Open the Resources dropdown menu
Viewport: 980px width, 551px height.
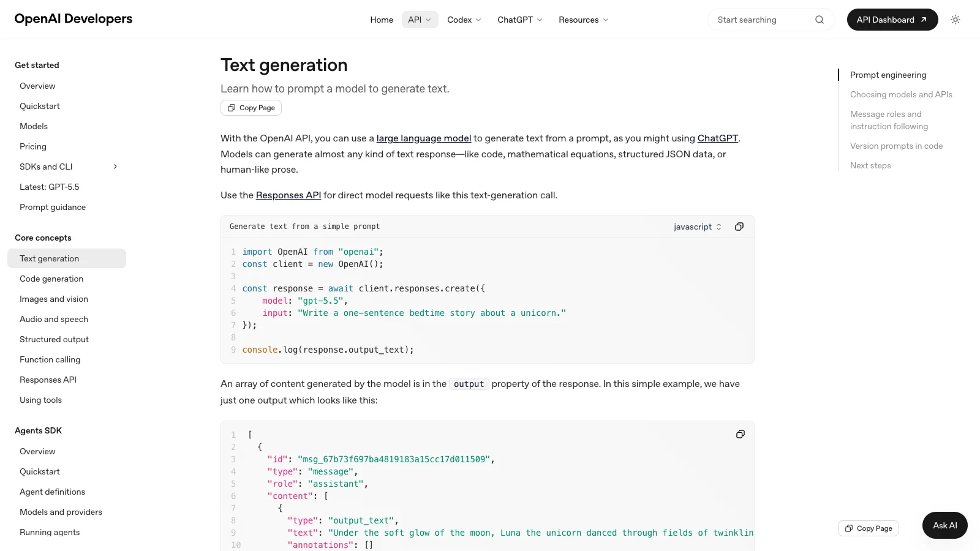(584, 20)
